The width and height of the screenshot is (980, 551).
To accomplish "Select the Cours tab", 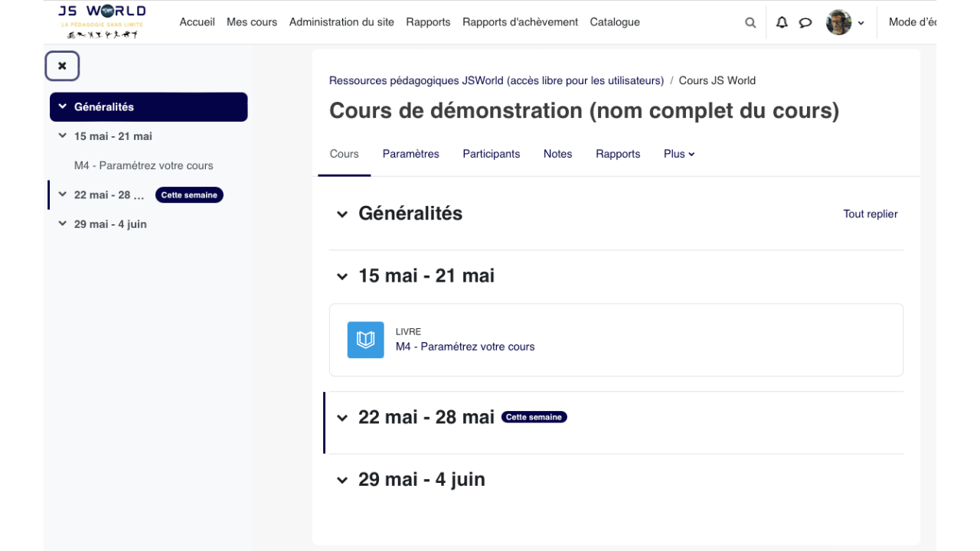I will point(344,154).
